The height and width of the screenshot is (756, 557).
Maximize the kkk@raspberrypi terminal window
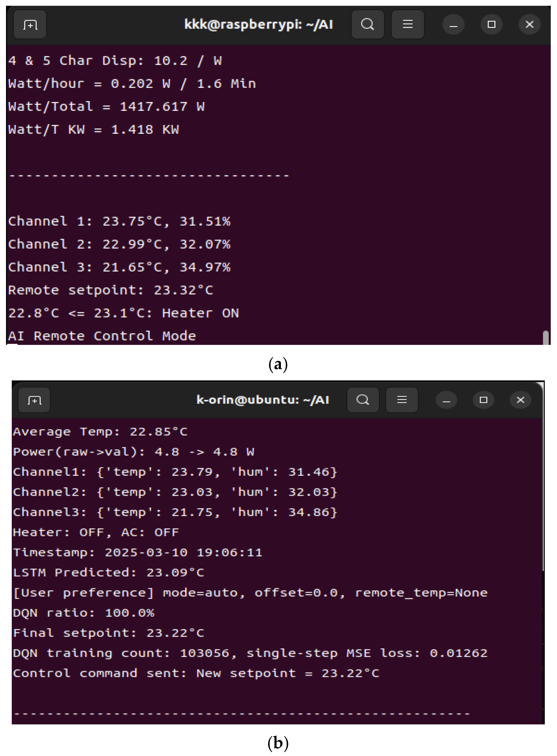[x=491, y=25]
